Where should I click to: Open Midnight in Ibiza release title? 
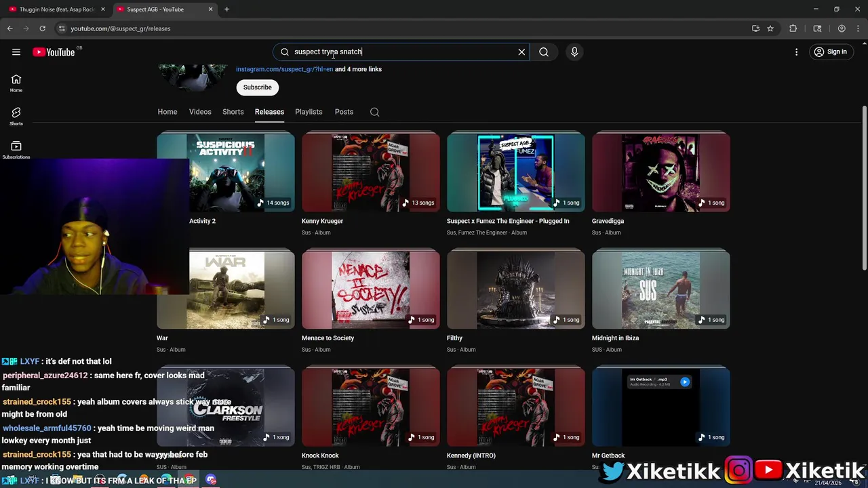coord(615,338)
